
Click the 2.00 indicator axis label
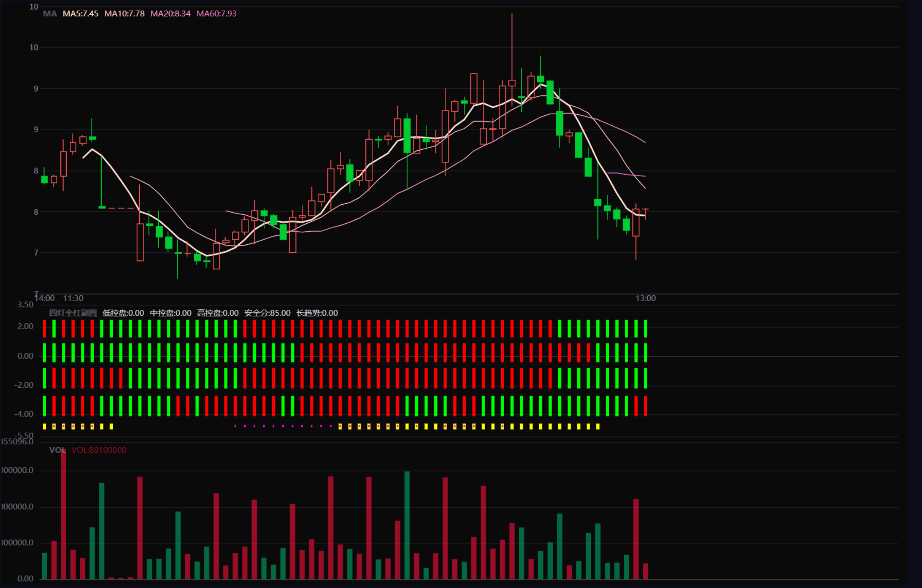(25, 327)
